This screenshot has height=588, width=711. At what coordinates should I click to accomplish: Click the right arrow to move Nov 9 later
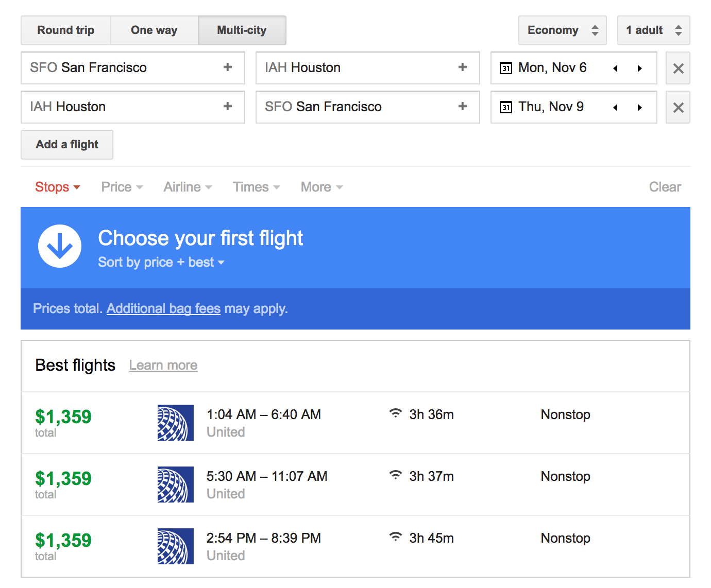(x=640, y=107)
